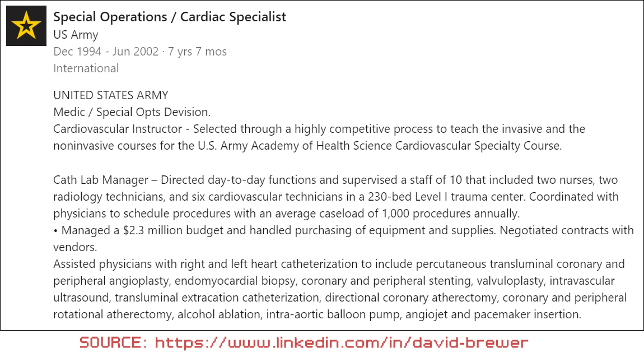This screenshot has width=644, height=357.
Task: Click the red SOURCE: label
Action: [113, 342]
